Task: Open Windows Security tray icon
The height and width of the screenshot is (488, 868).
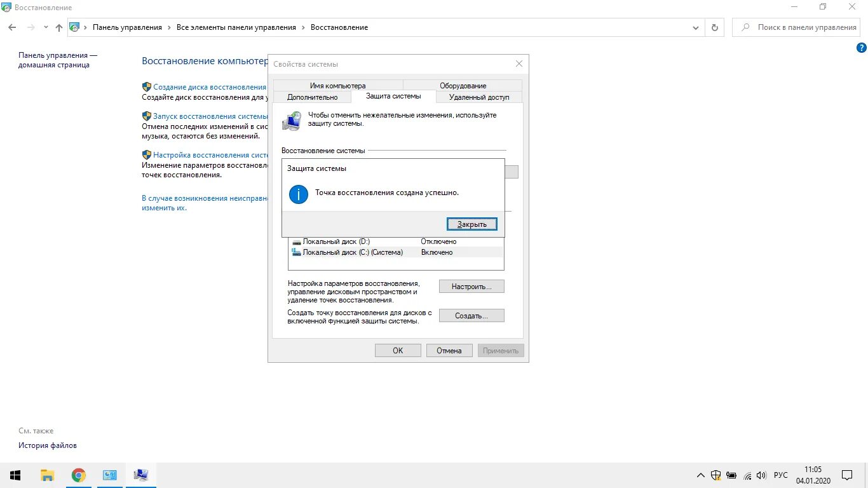Action: pos(716,475)
